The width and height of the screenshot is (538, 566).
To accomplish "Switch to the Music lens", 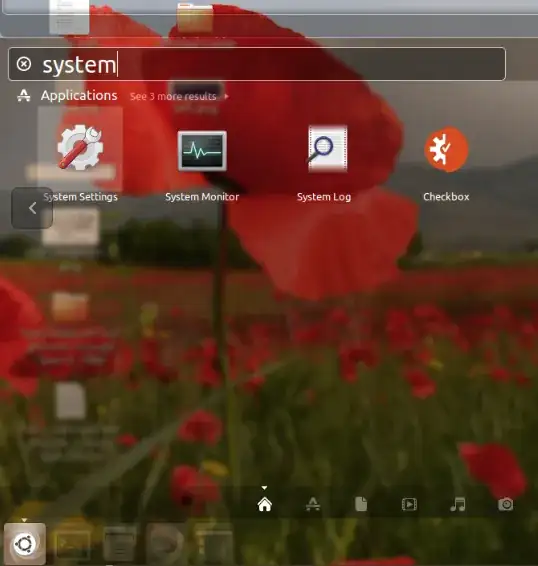I will coord(457,504).
